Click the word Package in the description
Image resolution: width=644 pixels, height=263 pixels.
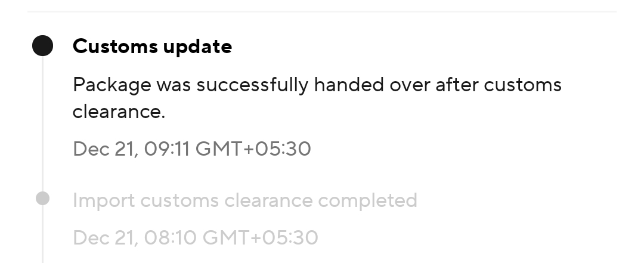[x=112, y=85]
